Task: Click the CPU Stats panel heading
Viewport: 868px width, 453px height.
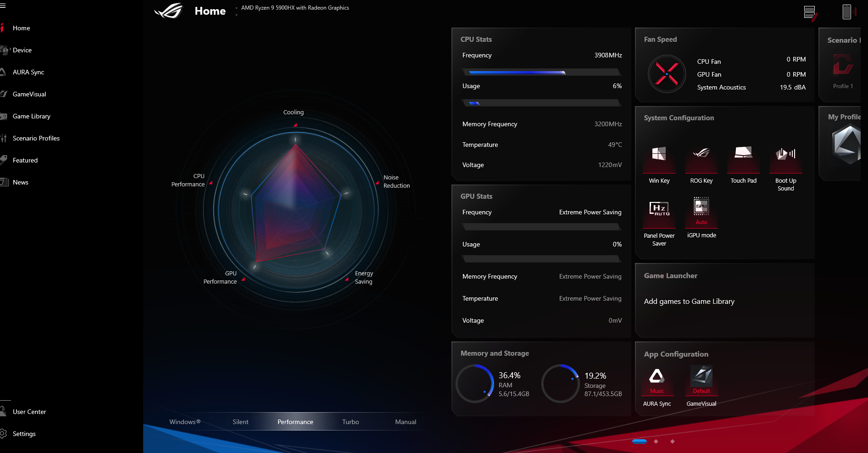Action: coord(476,39)
